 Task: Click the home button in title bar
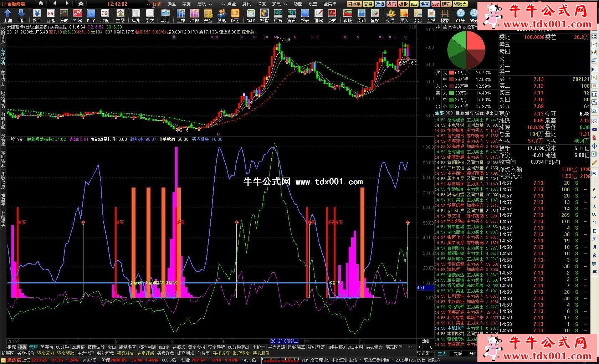coord(41,4)
